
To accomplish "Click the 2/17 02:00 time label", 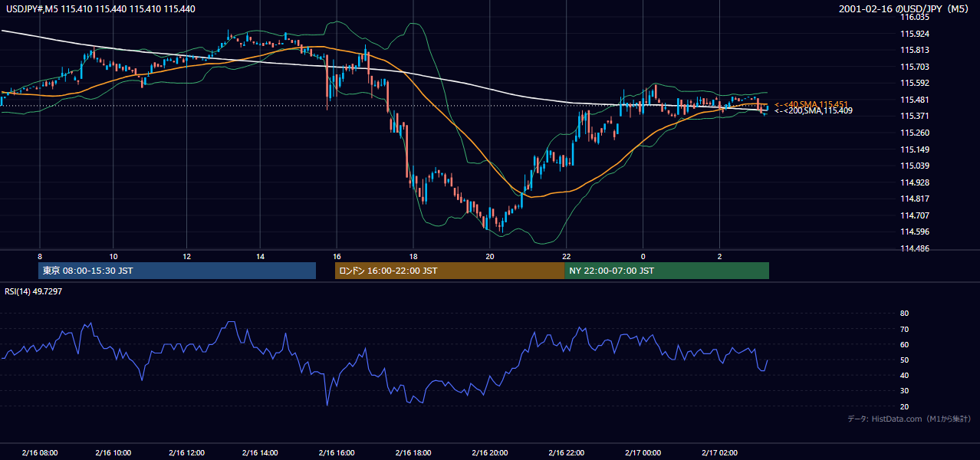I will point(719,453).
